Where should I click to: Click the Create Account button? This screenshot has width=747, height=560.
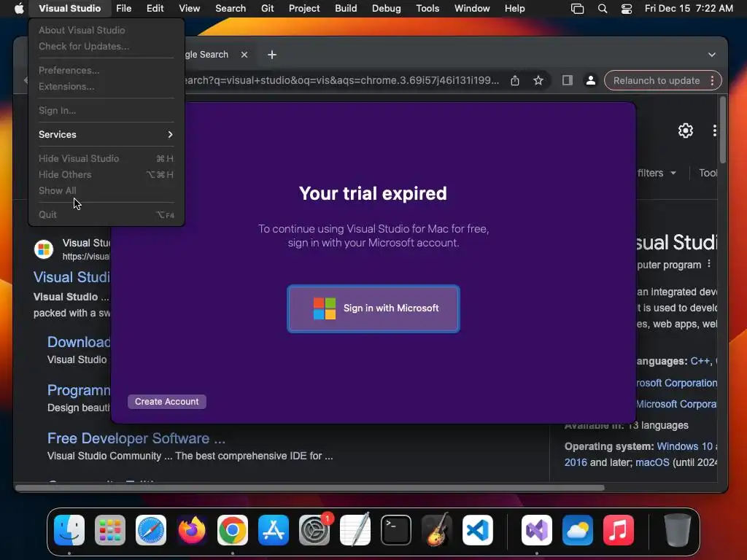(167, 402)
